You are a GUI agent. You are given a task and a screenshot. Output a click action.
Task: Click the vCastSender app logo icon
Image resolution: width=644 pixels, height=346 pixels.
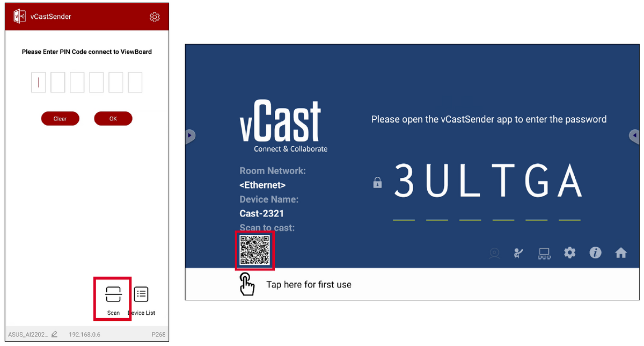(x=19, y=17)
